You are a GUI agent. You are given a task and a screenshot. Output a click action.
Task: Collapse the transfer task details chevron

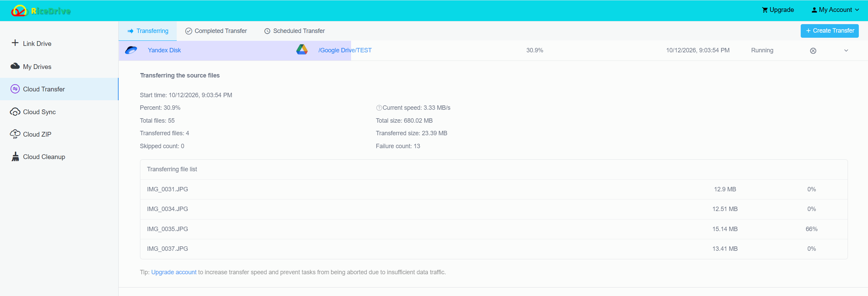point(846,51)
